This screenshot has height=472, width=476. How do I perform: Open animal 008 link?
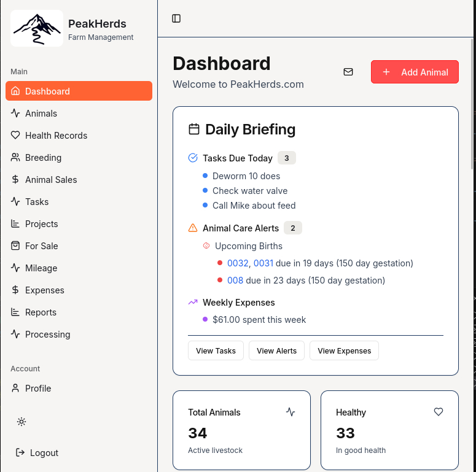point(235,280)
